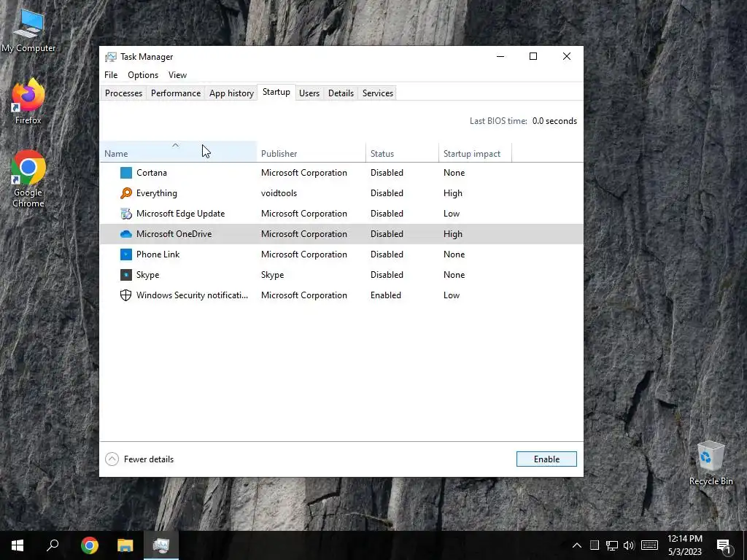Screen dimensions: 747x560
Task: Select the Startup tab
Action: click(276, 92)
